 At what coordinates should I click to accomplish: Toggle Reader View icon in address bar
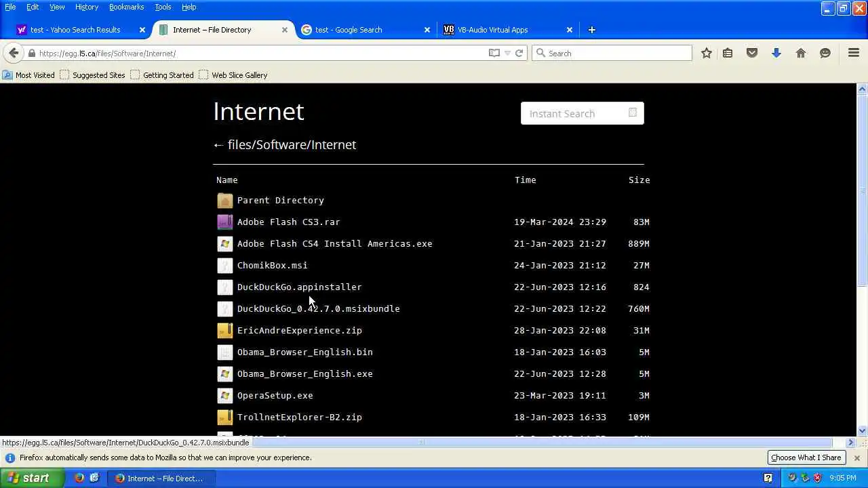click(494, 53)
